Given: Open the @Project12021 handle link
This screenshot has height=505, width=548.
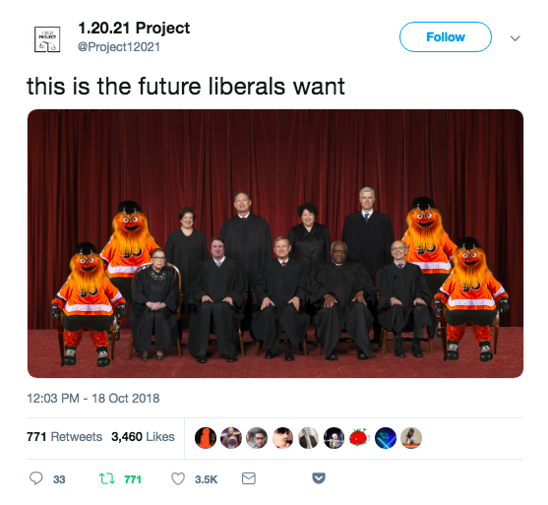Looking at the screenshot, I should [119, 47].
